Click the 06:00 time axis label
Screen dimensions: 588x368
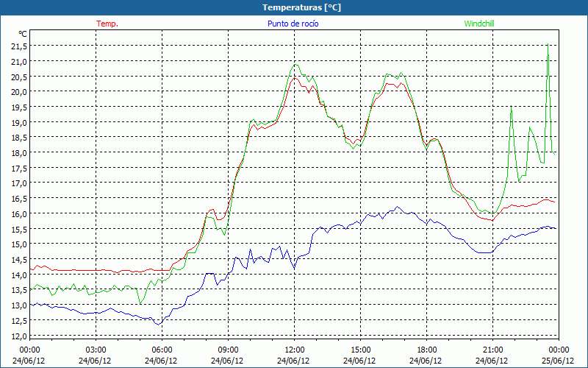click(x=162, y=350)
